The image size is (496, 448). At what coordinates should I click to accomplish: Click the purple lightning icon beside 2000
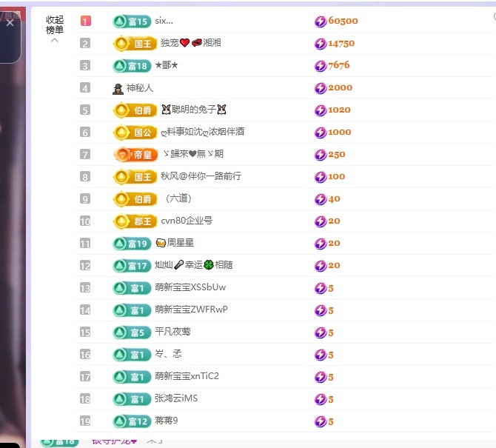tap(320, 87)
